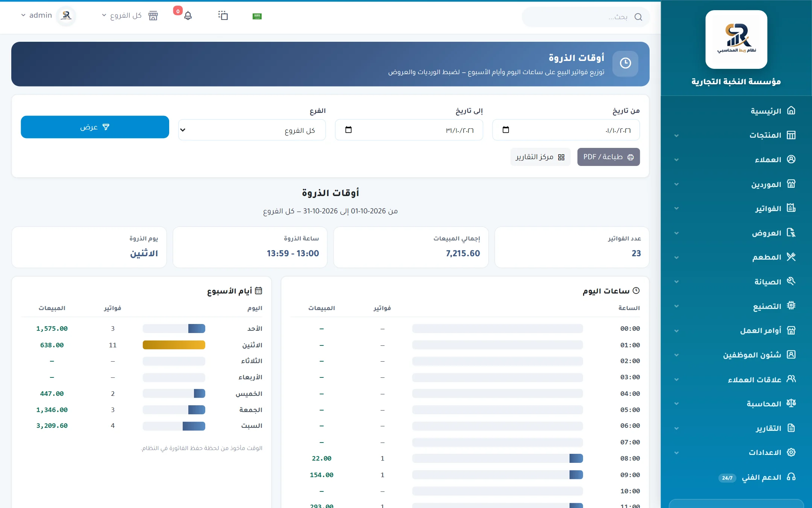Click the notification bell icon
The width and height of the screenshot is (812, 508).
188,16
